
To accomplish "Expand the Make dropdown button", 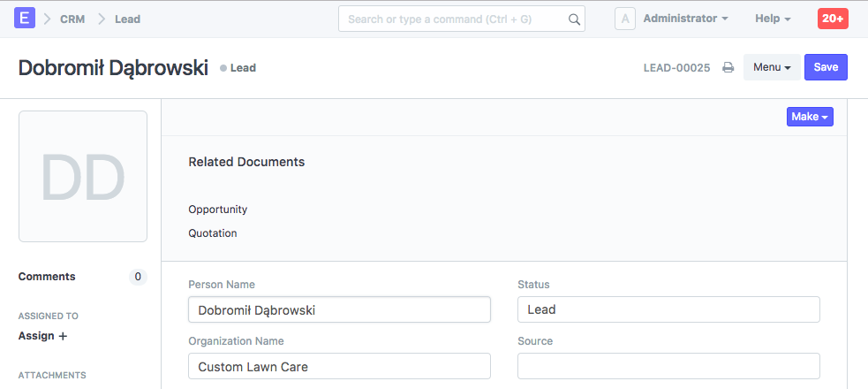I will click(x=810, y=117).
